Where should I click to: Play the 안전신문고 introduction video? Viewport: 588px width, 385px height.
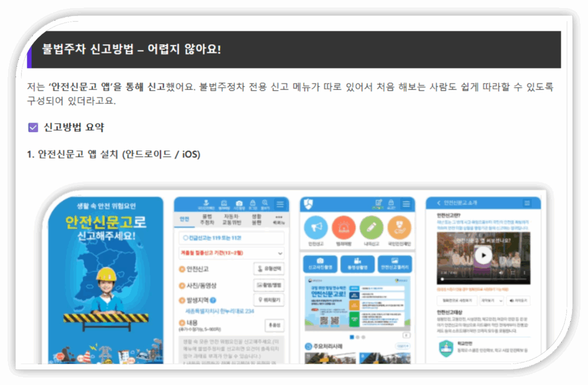pos(483,256)
